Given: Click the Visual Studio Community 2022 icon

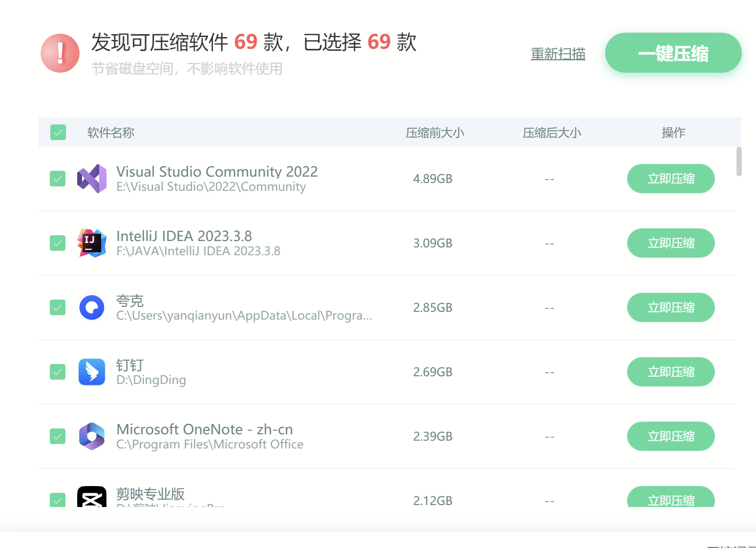Looking at the screenshot, I should click(x=92, y=179).
